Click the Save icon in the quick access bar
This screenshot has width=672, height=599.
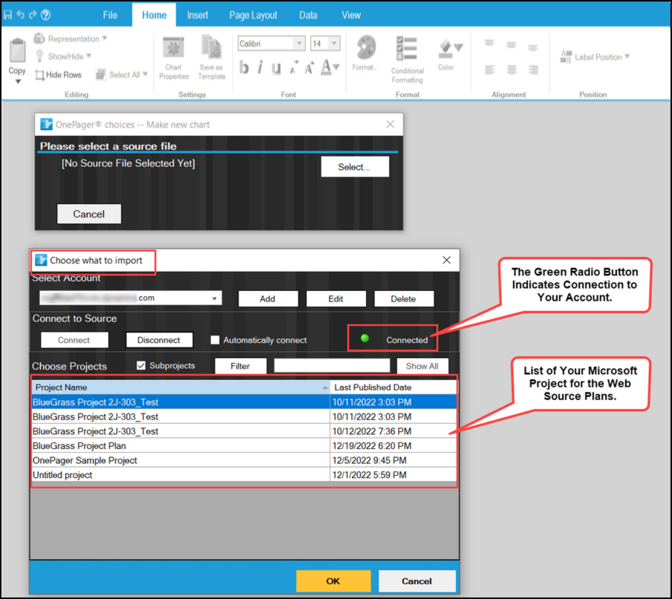click(8, 15)
